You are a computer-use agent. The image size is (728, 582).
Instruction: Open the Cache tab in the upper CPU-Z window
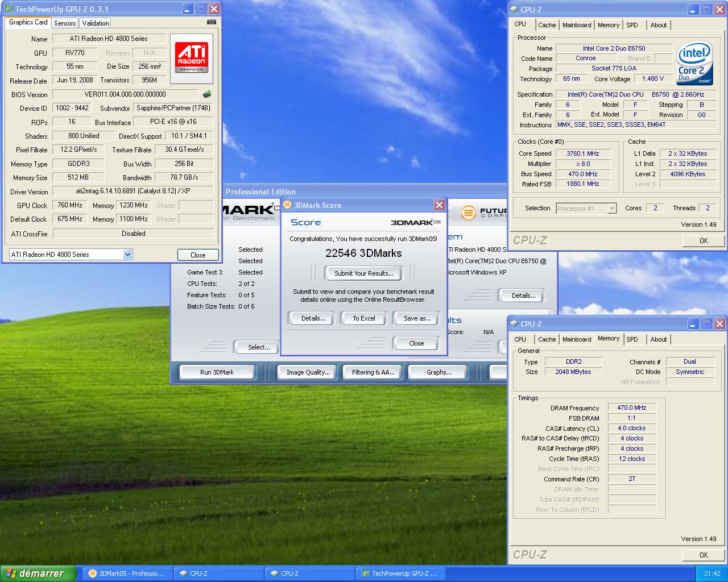tap(547, 25)
